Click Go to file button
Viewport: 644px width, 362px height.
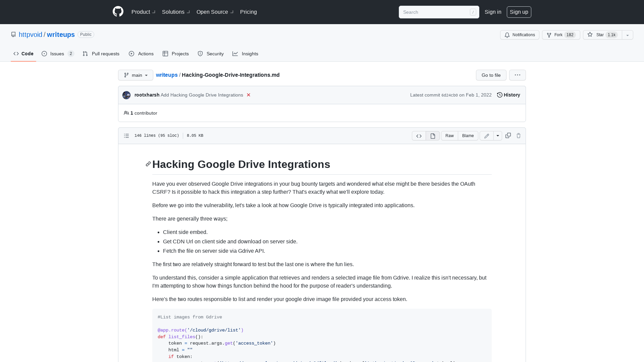click(491, 75)
